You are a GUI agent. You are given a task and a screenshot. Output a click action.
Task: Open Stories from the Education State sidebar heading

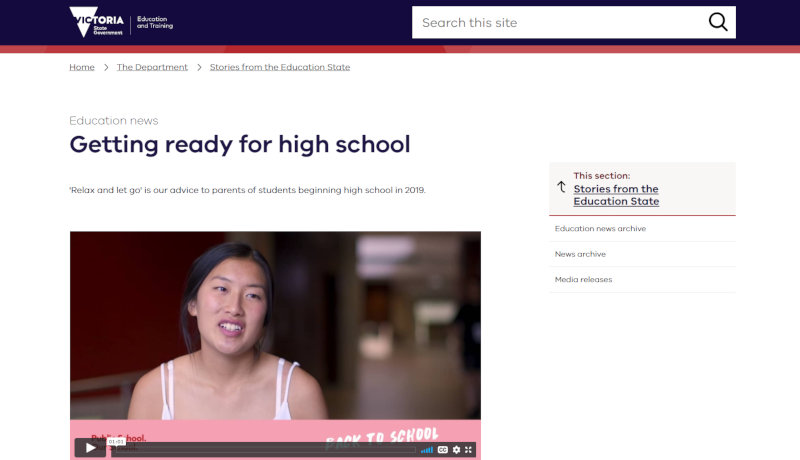(x=616, y=195)
